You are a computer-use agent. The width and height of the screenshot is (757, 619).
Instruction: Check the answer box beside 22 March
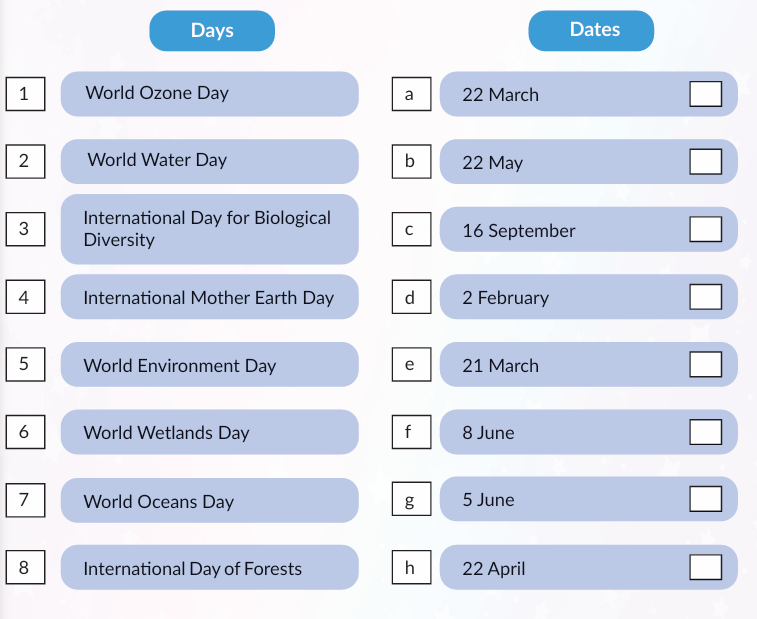705,94
